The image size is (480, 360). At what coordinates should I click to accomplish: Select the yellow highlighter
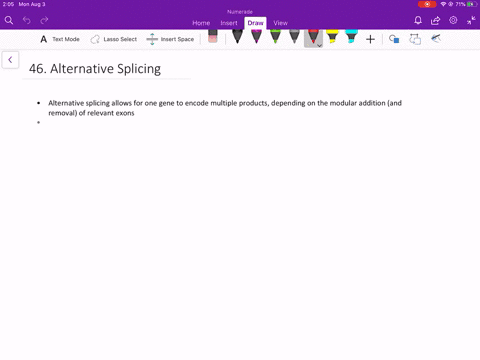pyautogui.click(x=332, y=37)
